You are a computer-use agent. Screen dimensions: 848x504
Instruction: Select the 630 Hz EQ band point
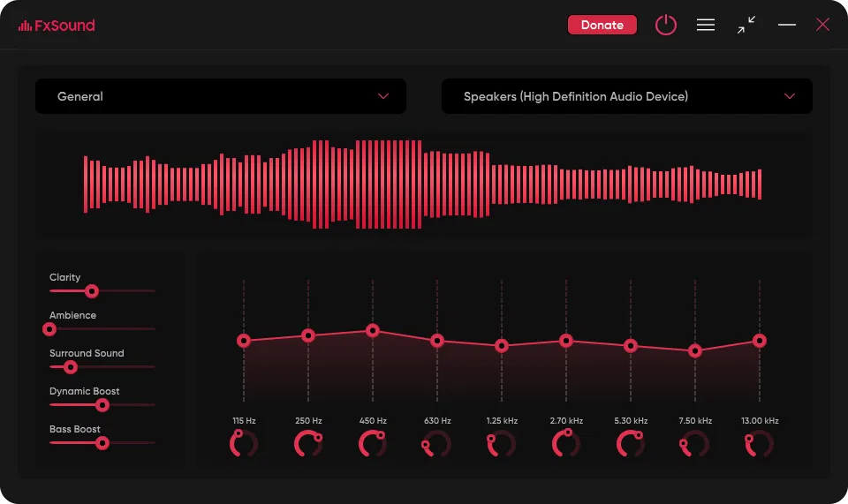click(x=437, y=341)
